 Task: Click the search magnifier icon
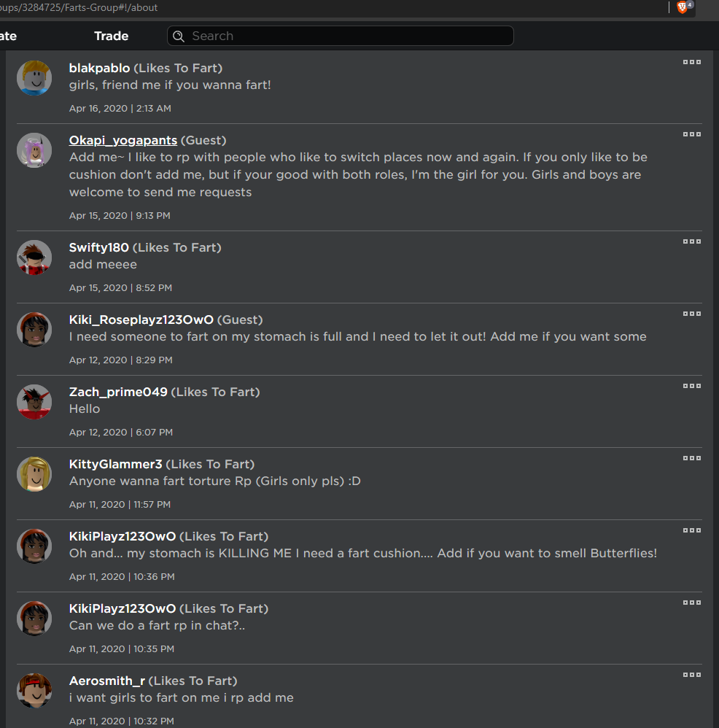pos(179,36)
